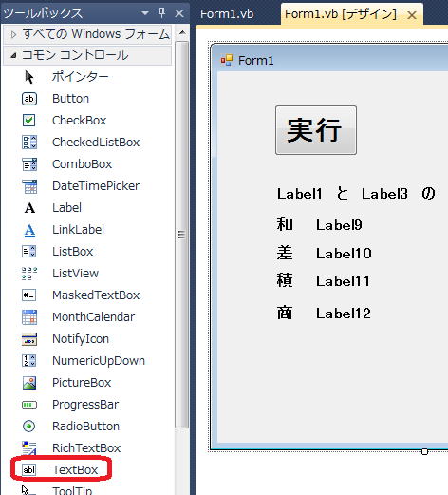
Task: Select the Label9 control on form
Action: [339, 225]
